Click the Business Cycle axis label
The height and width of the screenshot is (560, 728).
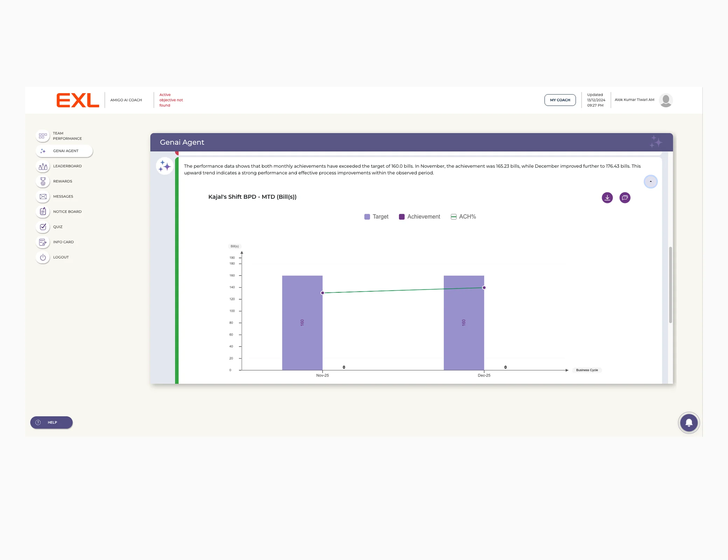[x=587, y=370]
